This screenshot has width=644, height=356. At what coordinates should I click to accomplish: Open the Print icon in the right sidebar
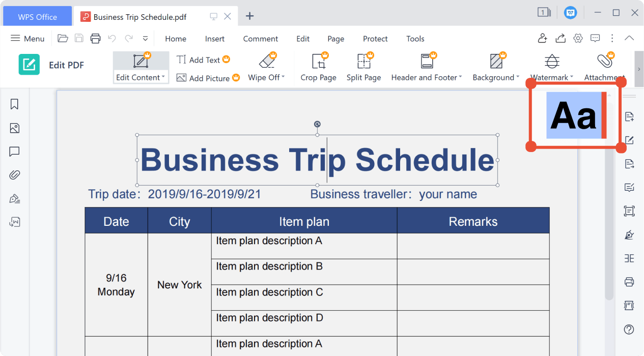pyautogui.click(x=630, y=282)
